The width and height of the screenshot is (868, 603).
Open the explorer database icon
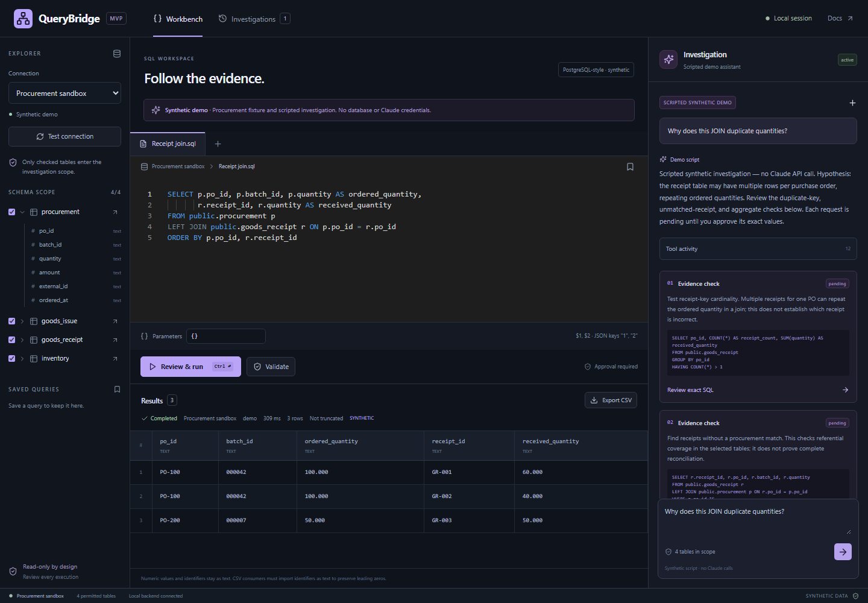[x=117, y=54]
